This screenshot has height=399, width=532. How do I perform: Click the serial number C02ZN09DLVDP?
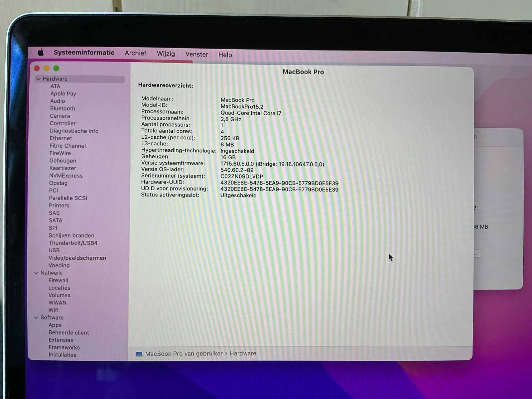click(242, 177)
